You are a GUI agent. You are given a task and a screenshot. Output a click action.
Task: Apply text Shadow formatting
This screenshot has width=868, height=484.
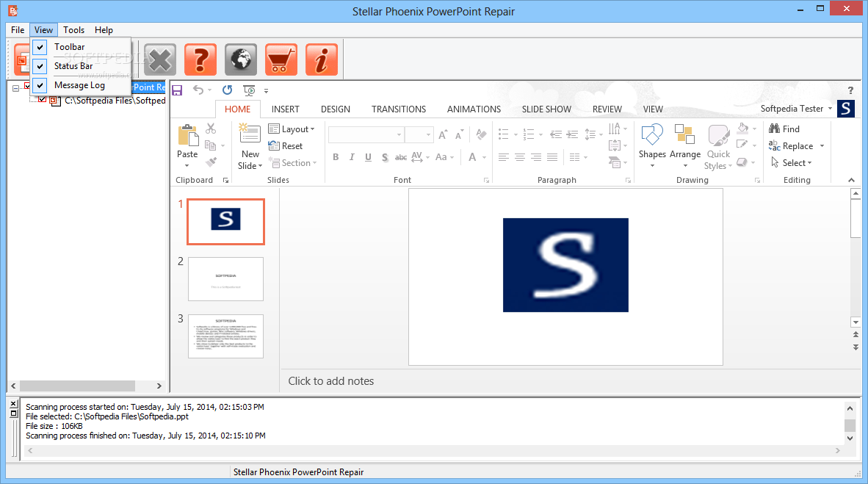click(x=385, y=157)
